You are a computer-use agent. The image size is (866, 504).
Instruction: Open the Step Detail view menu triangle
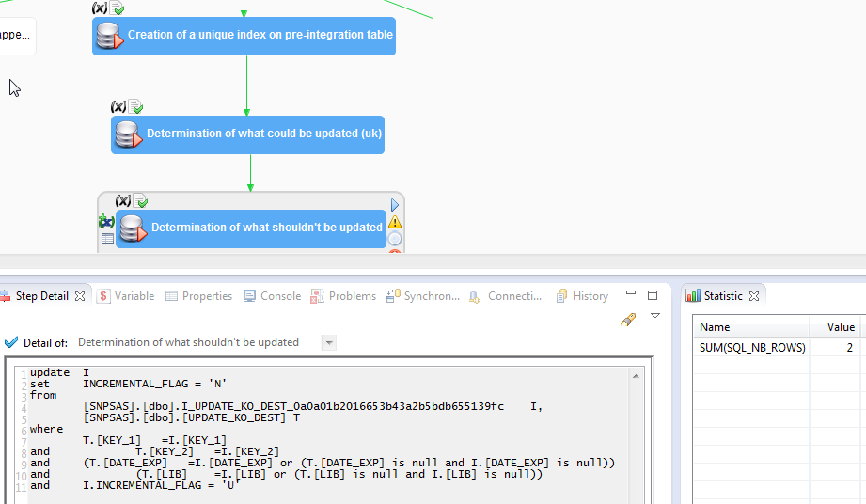click(655, 316)
